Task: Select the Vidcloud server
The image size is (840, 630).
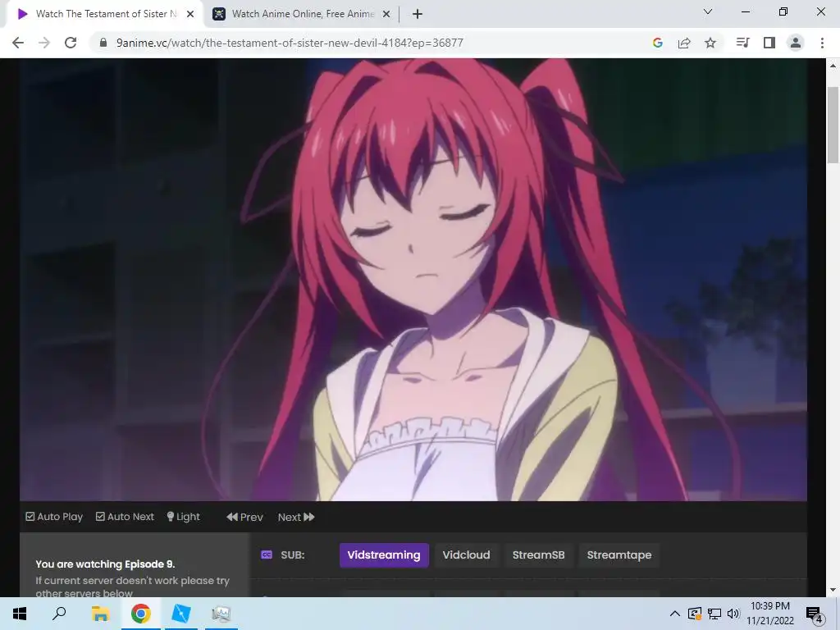Action: click(x=466, y=555)
